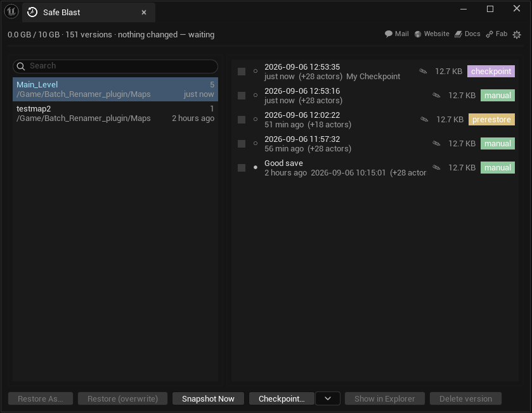This screenshot has width=532, height=413.
Task: Close the Safe Blast window
Action: 516,8
